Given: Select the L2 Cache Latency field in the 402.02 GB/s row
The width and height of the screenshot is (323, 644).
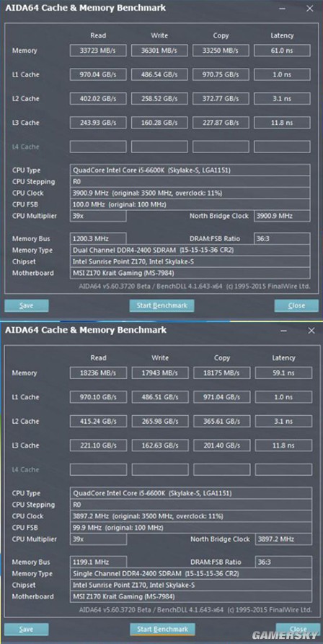Looking at the screenshot, I should pyautogui.click(x=282, y=99).
